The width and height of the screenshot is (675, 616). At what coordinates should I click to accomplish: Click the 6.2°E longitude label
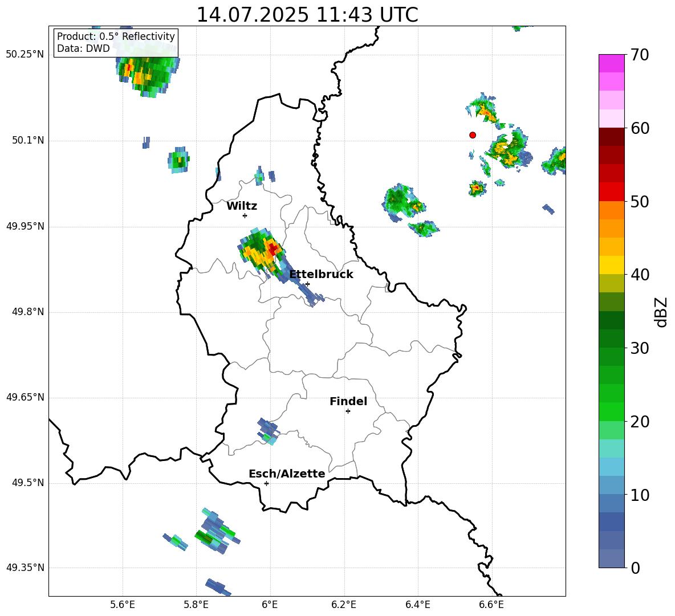pos(344,605)
